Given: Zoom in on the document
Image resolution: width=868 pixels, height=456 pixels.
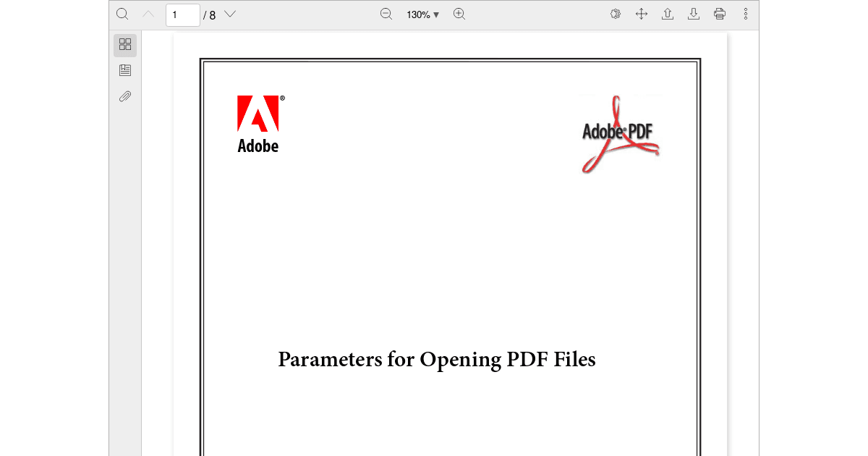Looking at the screenshot, I should [x=459, y=14].
